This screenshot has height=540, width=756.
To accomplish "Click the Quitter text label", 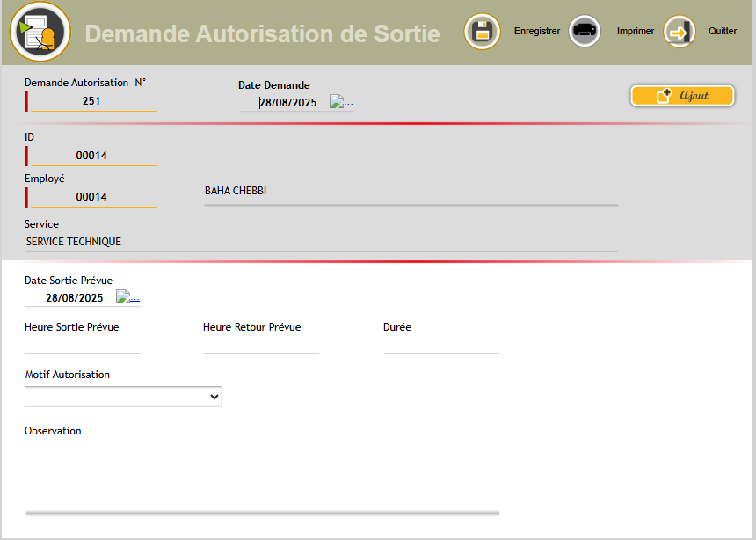I will tap(723, 31).
